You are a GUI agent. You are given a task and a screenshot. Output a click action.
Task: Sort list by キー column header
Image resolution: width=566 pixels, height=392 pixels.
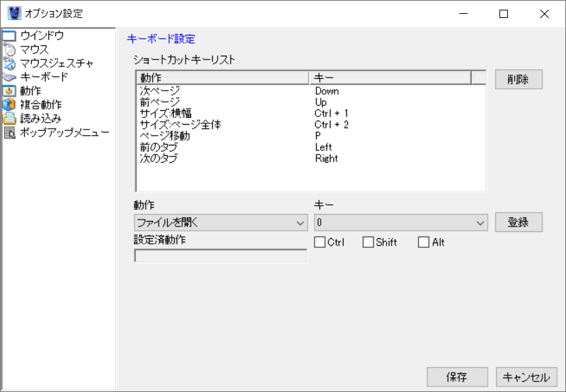(390, 78)
